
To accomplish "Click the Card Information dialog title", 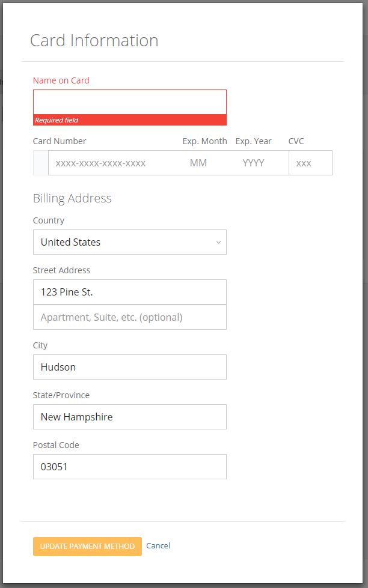I will (94, 40).
